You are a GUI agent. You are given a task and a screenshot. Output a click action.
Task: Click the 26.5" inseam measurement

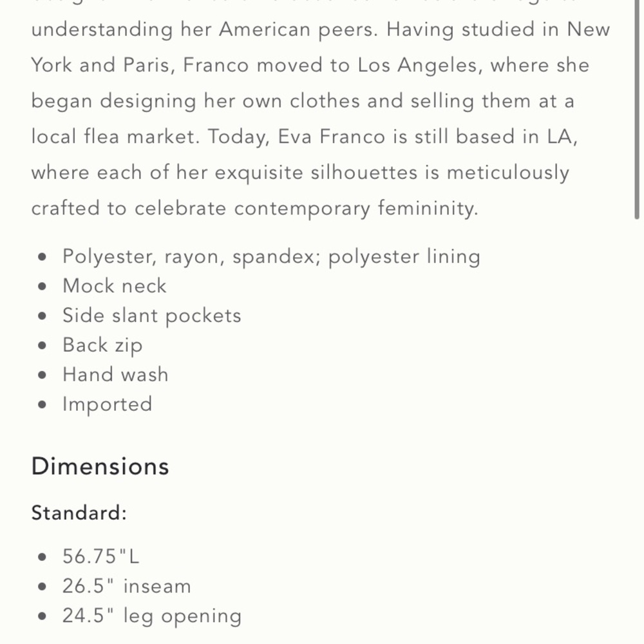pyautogui.click(x=126, y=587)
